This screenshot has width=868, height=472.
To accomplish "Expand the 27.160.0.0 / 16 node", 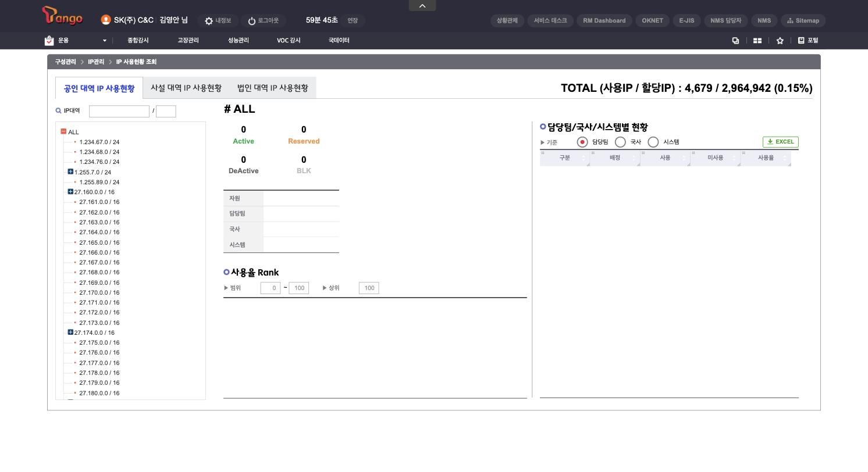I will click(x=70, y=192).
